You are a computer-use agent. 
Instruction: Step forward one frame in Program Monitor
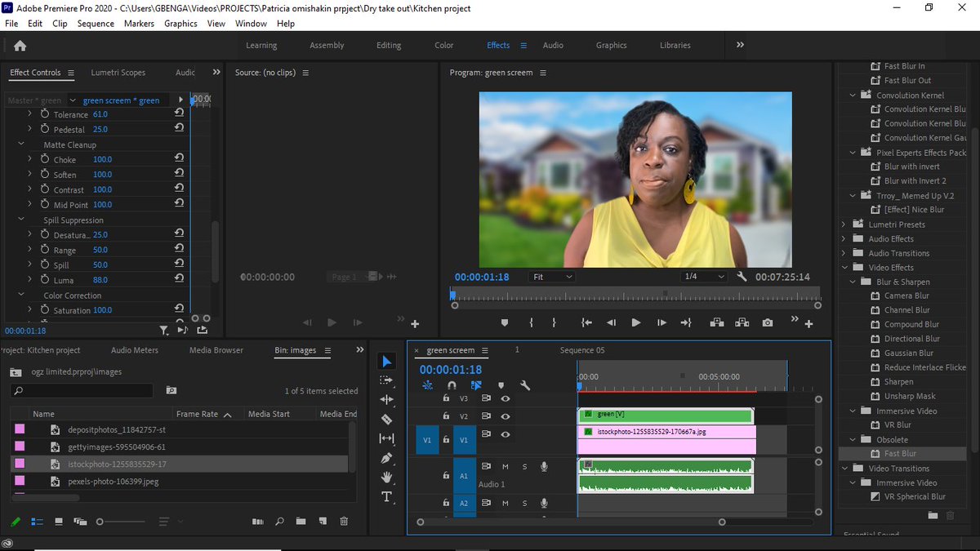click(x=661, y=323)
